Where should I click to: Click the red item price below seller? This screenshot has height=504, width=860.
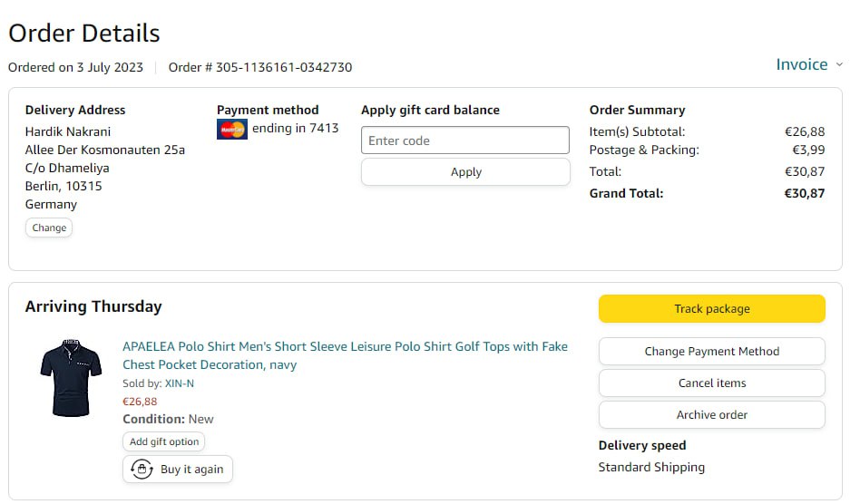coord(140,402)
